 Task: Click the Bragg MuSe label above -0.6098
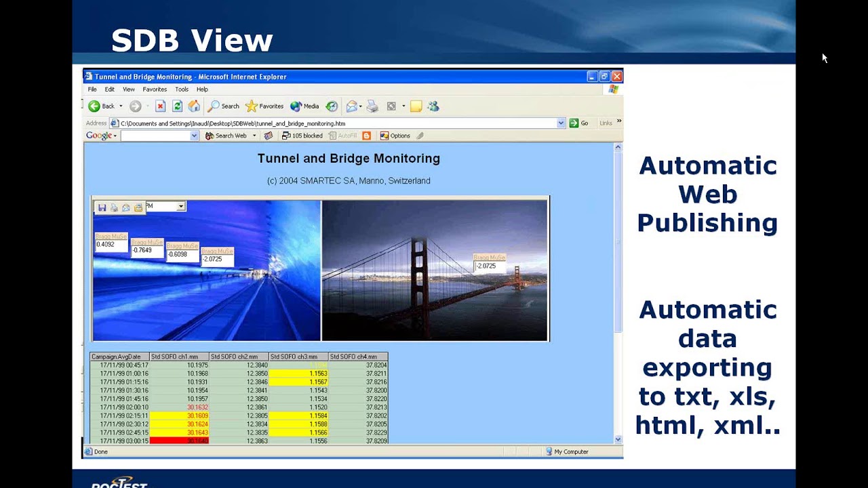click(182, 246)
